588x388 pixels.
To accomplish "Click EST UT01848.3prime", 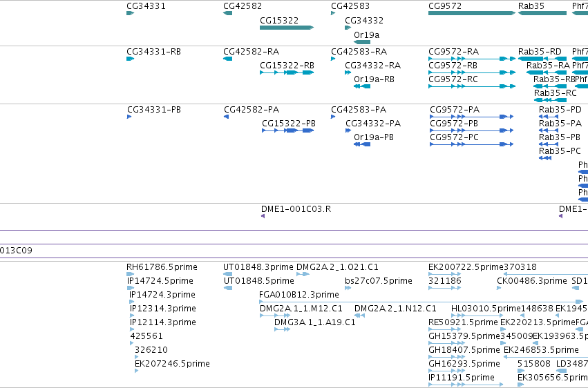I will pos(258,267).
